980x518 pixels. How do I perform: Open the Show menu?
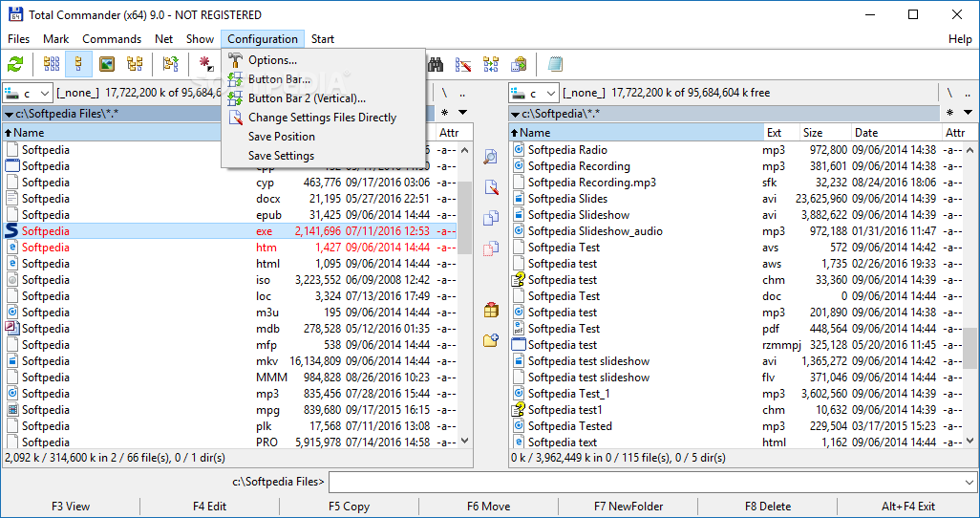tap(200, 39)
